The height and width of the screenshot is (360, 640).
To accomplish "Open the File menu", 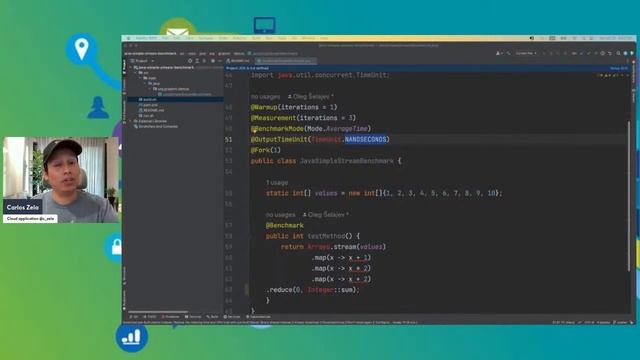I will click(x=165, y=38).
